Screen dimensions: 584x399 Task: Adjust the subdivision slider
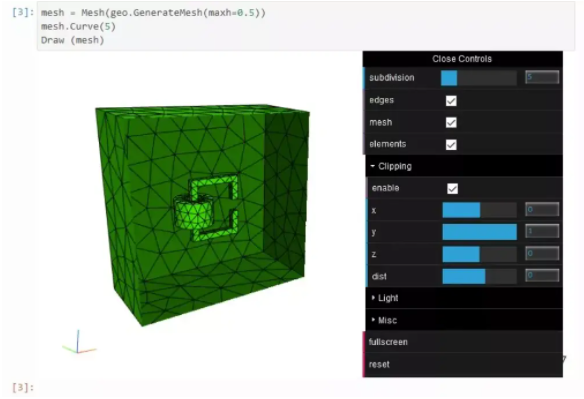(479, 78)
